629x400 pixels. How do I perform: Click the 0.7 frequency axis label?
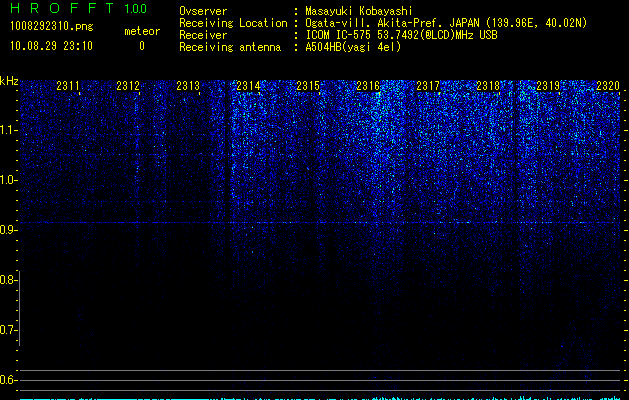[8, 330]
